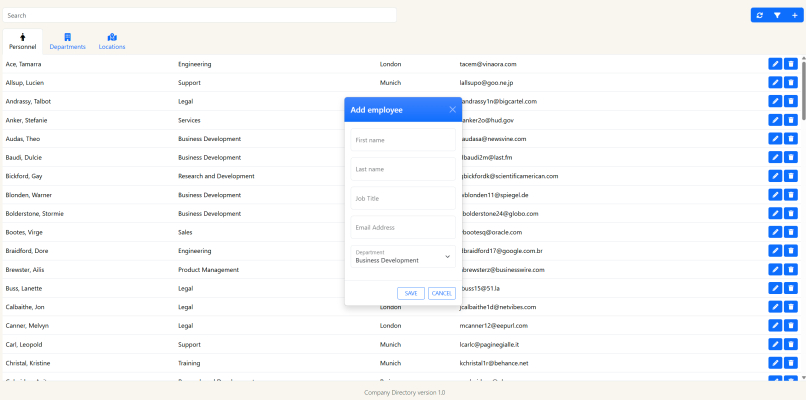Delete the Carl, Leopold row
Image resolution: width=806 pixels, height=400 pixels.
(x=790, y=344)
